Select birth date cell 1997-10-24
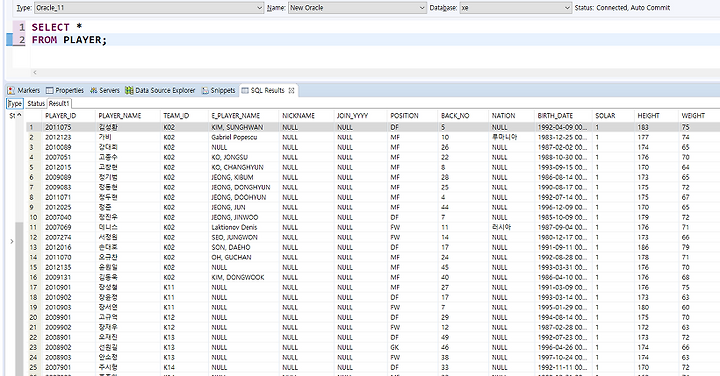Image resolution: width=720 pixels, height=376 pixels. tap(562, 358)
